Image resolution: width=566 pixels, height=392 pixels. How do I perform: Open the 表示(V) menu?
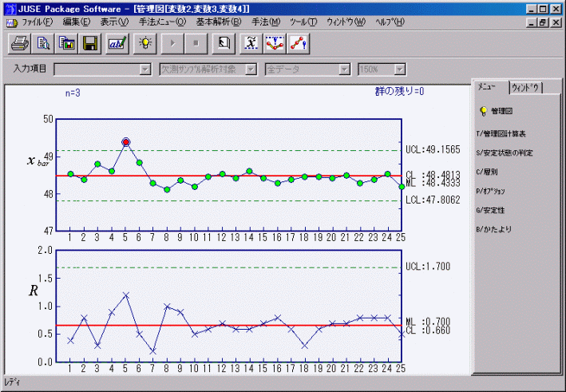[114, 22]
